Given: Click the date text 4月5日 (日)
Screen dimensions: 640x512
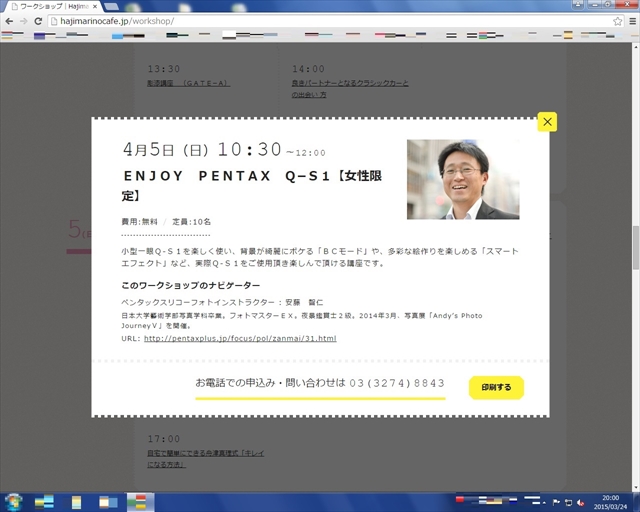Looking at the screenshot, I should [x=165, y=150].
